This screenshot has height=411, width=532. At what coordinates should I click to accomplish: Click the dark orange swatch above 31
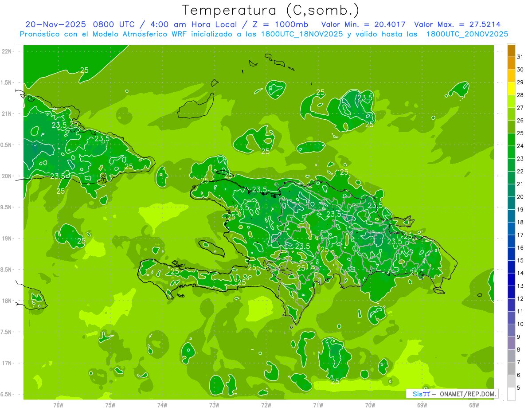tap(511, 51)
